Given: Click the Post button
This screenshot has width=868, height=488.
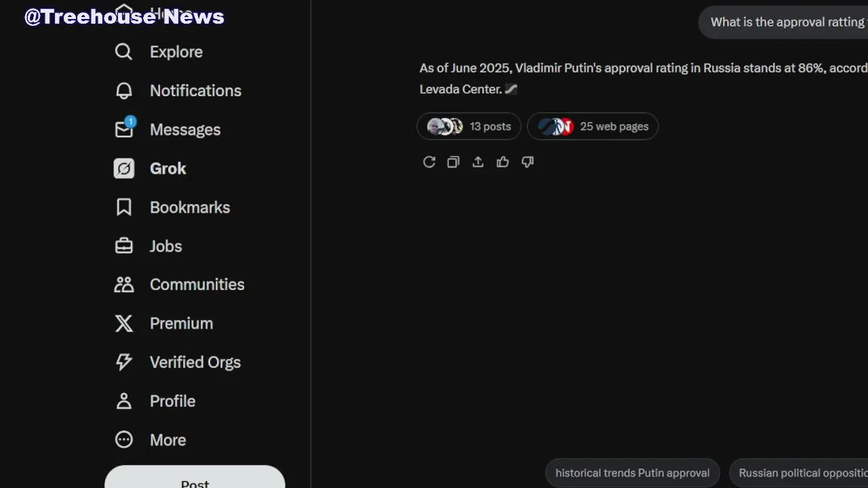Looking at the screenshot, I should pos(195,478).
